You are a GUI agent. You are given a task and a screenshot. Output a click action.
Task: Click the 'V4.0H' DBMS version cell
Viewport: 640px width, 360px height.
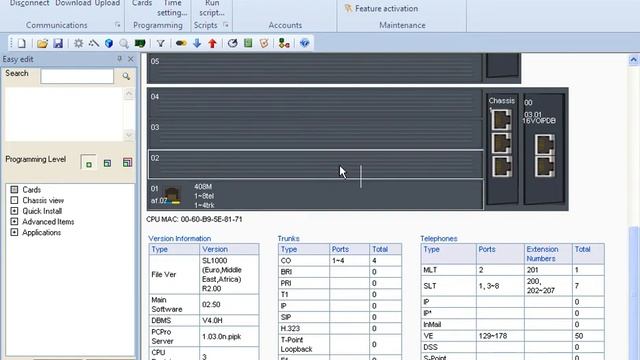tap(229, 320)
